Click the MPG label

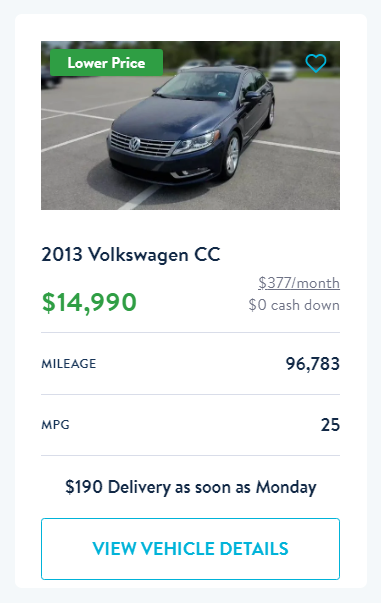[x=55, y=425]
